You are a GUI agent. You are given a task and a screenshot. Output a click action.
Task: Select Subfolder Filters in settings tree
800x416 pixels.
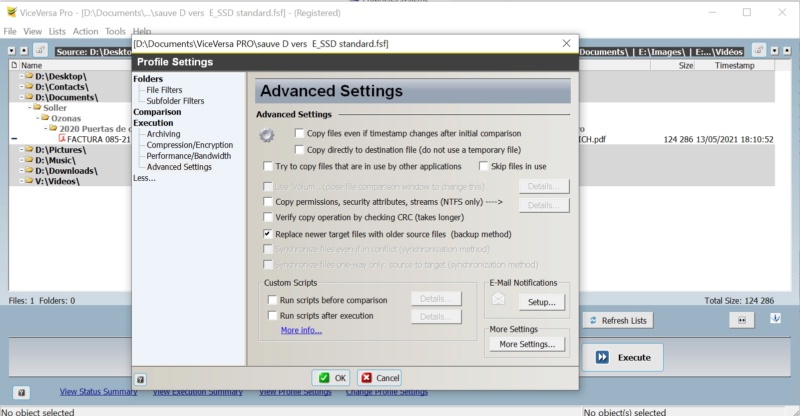pos(175,101)
